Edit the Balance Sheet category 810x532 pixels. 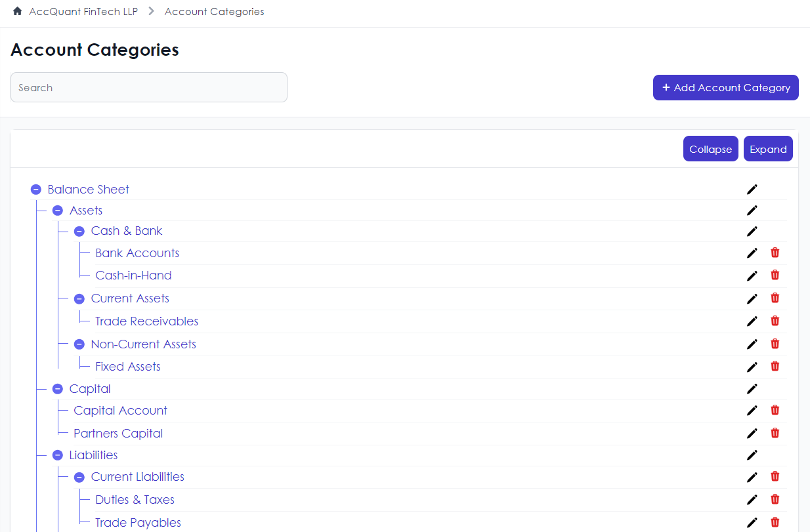(752, 189)
